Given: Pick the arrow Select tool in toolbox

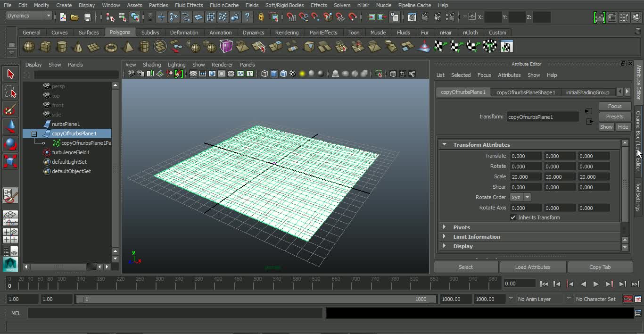Looking at the screenshot, I should 10,74.
